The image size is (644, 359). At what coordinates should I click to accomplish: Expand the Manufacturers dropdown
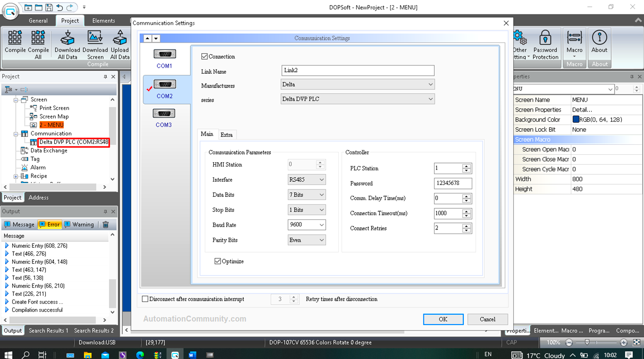click(x=430, y=84)
